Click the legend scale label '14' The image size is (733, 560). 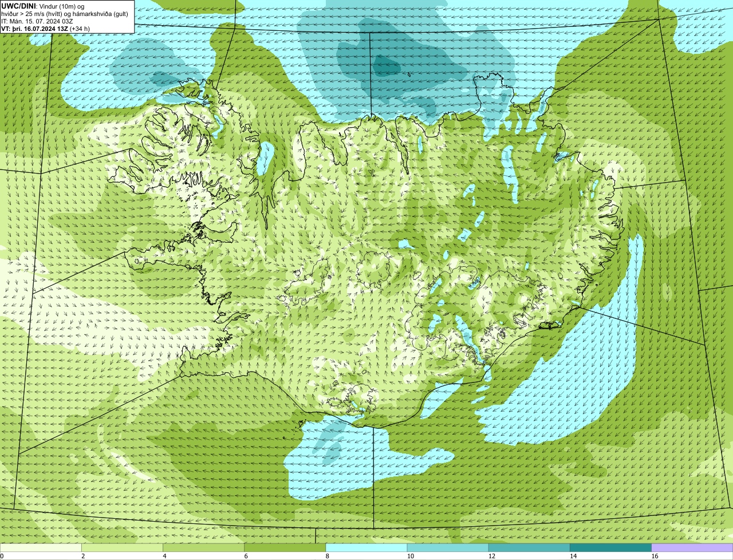[x=573, y=556]
